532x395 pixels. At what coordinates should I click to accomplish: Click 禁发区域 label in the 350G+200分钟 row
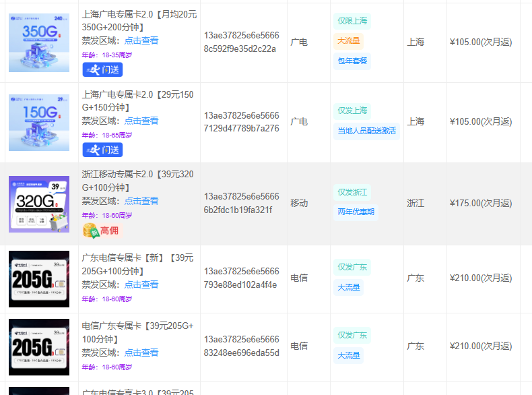(x=101, y=40)
